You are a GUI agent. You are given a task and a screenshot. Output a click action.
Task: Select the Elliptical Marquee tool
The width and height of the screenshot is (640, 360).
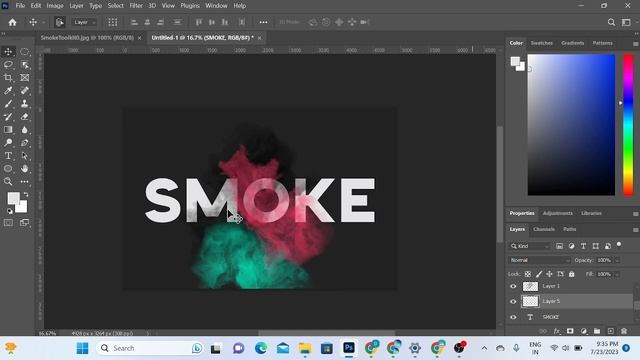(x=24, y=52)
